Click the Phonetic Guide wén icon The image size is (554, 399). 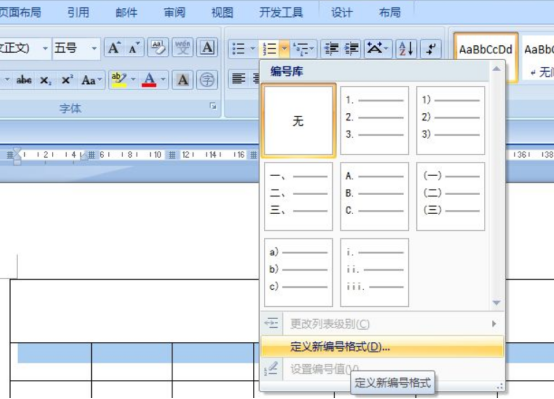point(182,47)
